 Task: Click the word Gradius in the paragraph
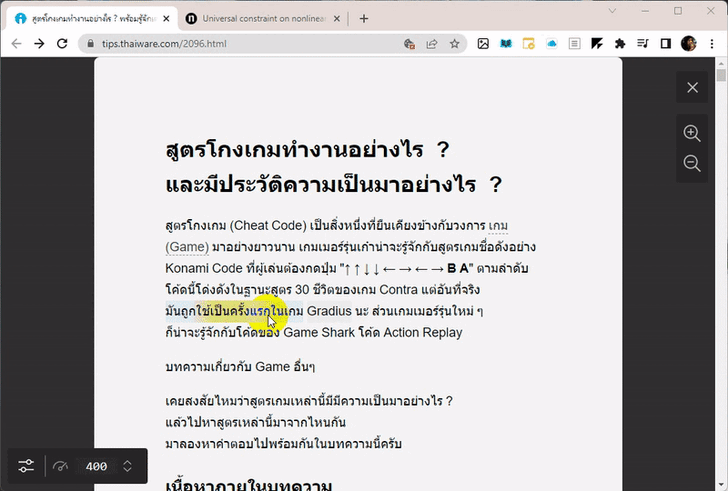coord(329,311)
